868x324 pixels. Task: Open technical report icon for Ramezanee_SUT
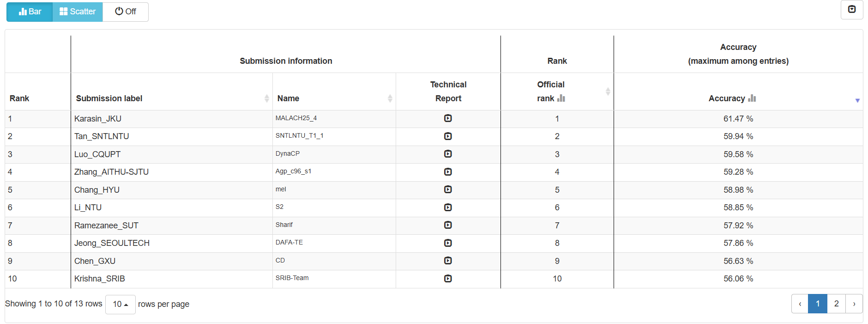(x=448, y=225)
